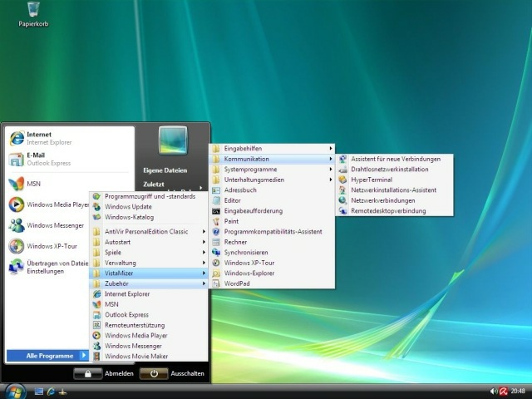
Task: Launch Windows Movie Maker
Action: (149, 357)
